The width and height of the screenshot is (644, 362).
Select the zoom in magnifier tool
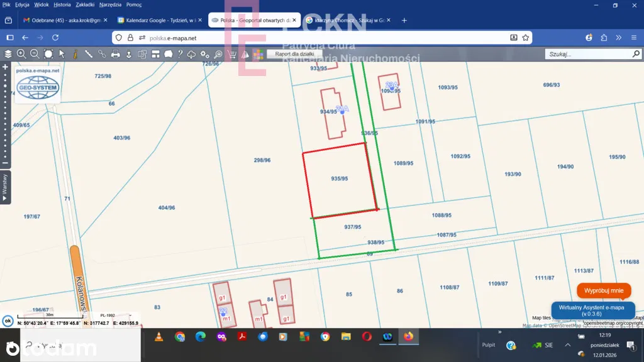(21, 54)
